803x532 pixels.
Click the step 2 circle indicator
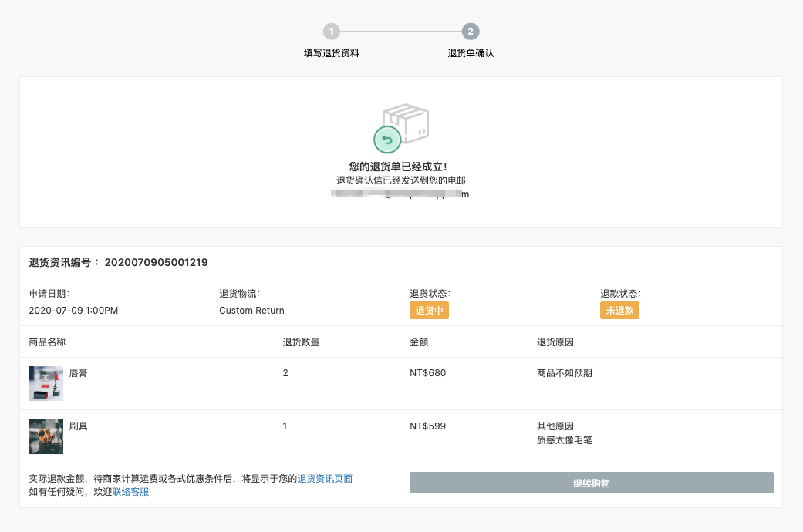(x=471, y=32)
